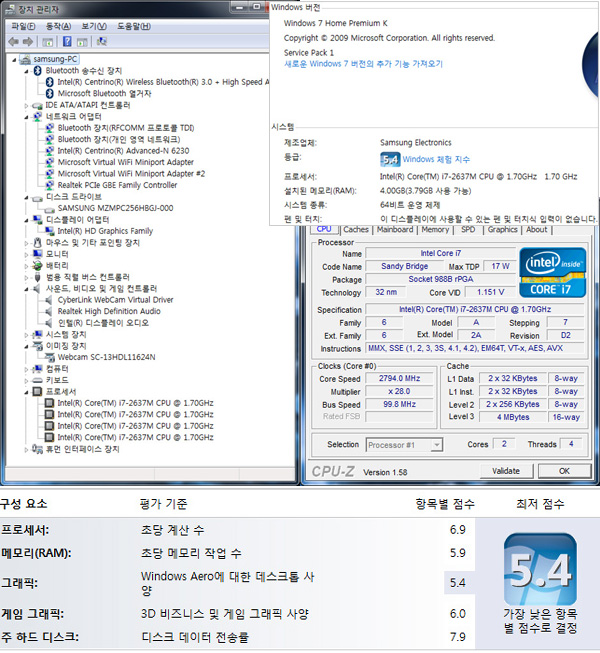Click the 디스플레이 어댑터 category icon
The height and width of the screenshot is (653, 600).
tap(37, 219)
